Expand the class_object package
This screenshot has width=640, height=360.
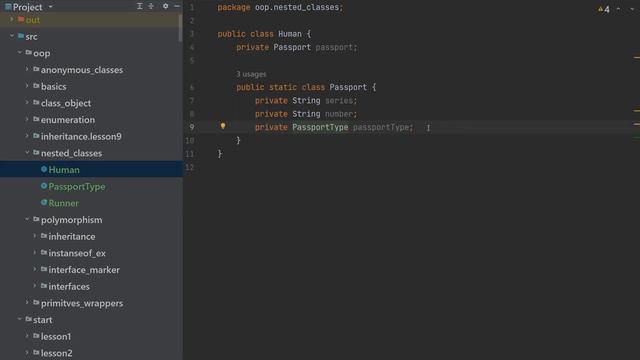pos(27,102)
